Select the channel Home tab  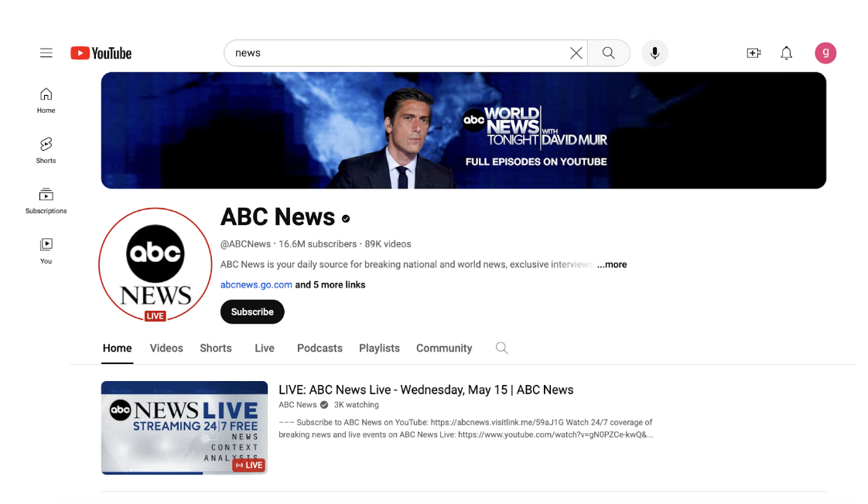click(118, 349)
